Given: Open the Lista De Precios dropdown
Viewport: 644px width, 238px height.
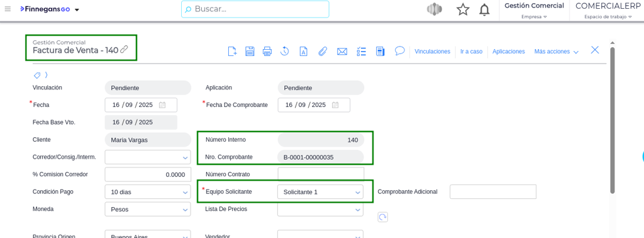Looking at the screenshot, I should click(x=321, y=209).
